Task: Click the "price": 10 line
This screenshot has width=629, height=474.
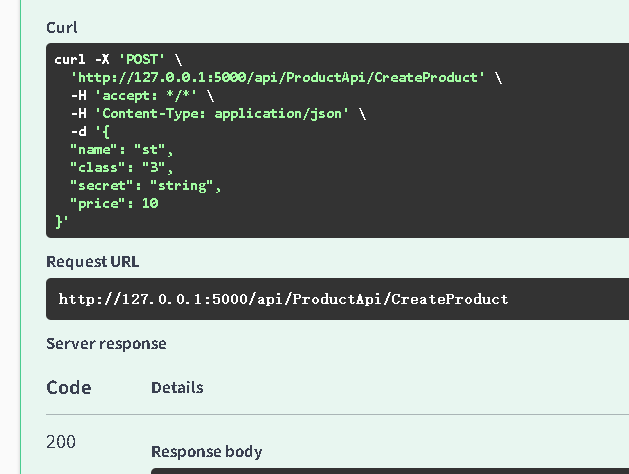Action: click(x=114, y=204)
